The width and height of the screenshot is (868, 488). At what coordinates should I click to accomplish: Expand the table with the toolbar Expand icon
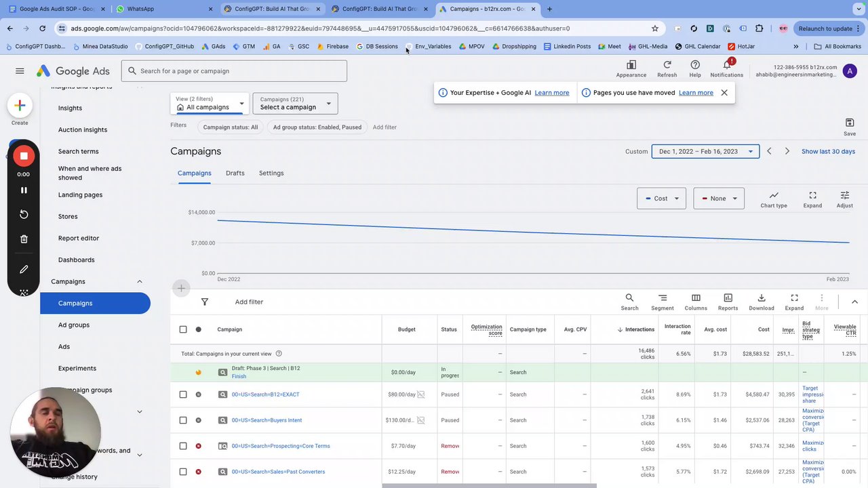coord(794,302)
